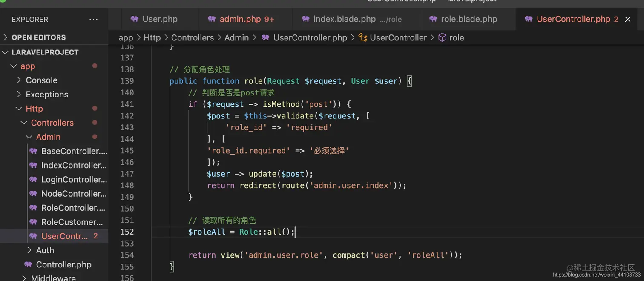Viewport: 644px width, 281px height.
Task: Switch to the admin.php tab
Action: tap(247, 19)
